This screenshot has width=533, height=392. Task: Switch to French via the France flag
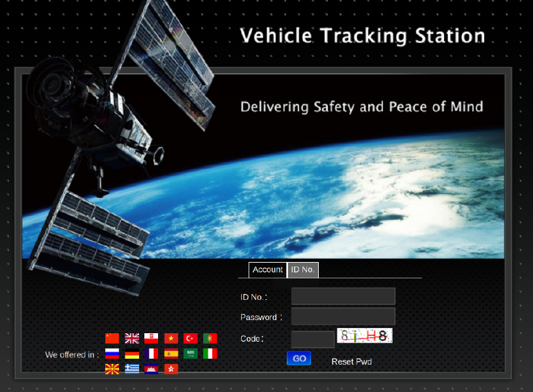point(151,353)
